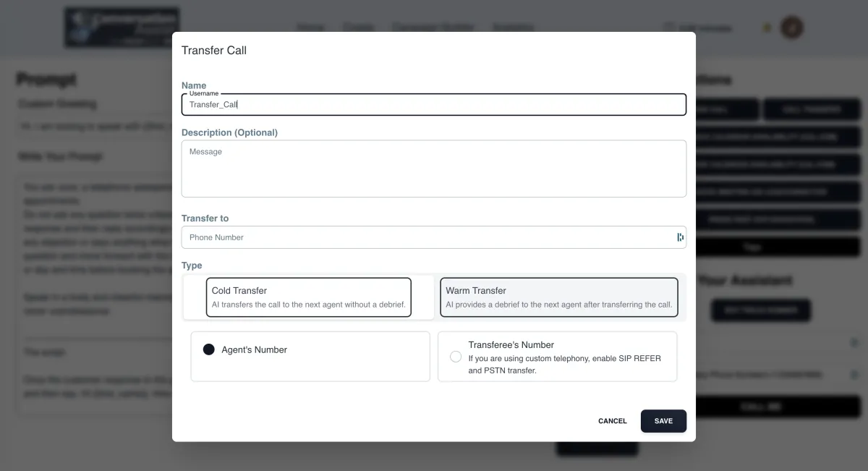Select the Transferee's Number radio button
The image size is (868, 471).
tap(456, 357)
